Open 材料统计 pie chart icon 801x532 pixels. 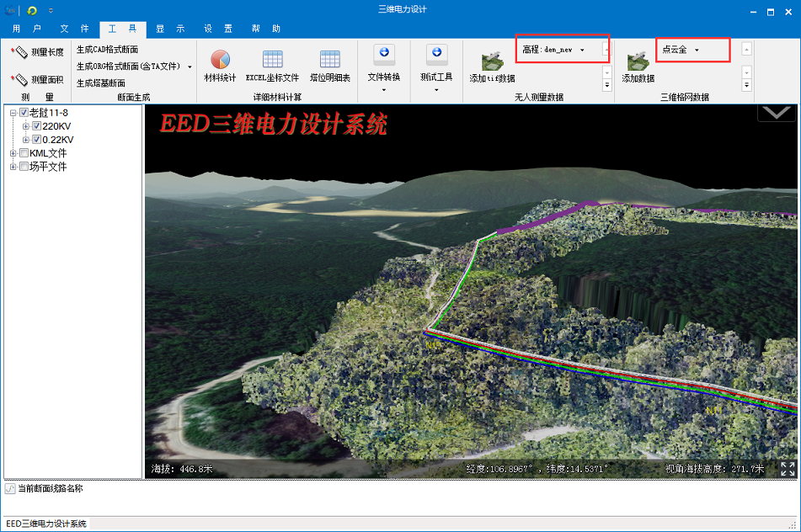click(x=220, y=59)
